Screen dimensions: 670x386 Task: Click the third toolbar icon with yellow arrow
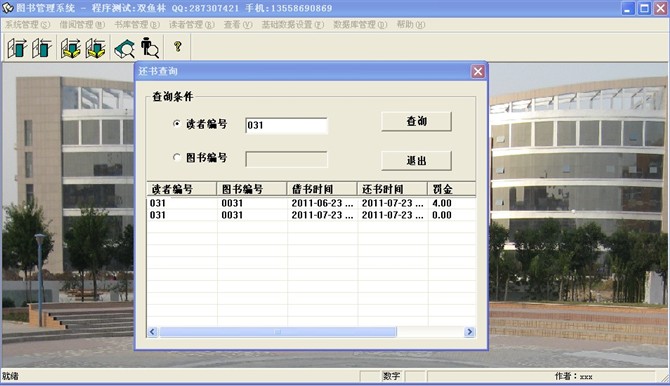71,47
